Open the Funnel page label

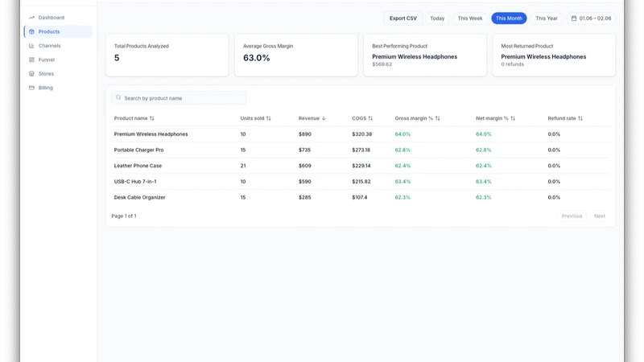click(x=47, y=60)
